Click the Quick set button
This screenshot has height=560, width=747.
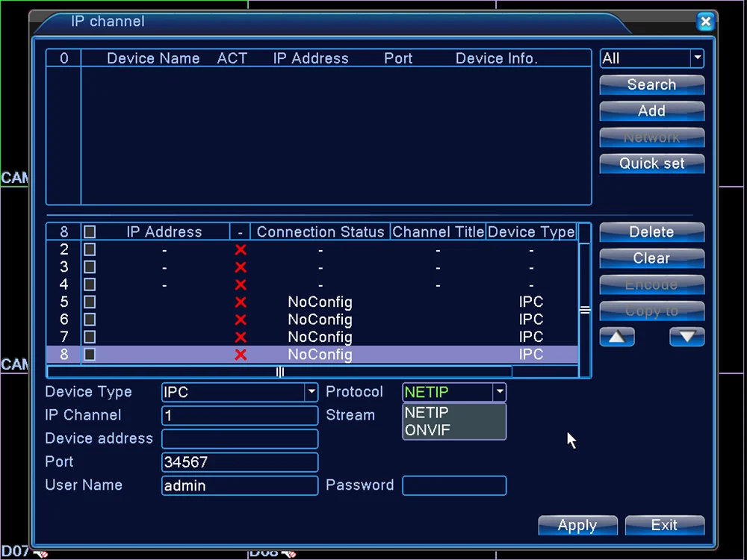tap(651, 164)
